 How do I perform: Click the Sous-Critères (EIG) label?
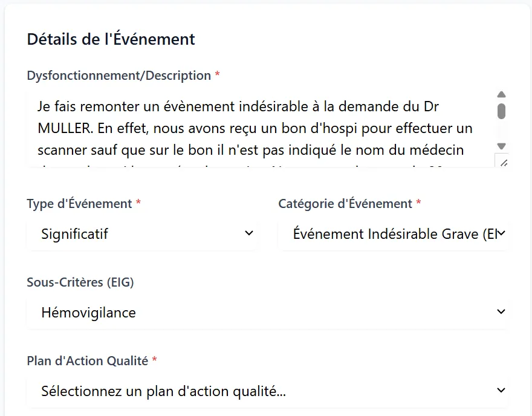click(80, 282)
